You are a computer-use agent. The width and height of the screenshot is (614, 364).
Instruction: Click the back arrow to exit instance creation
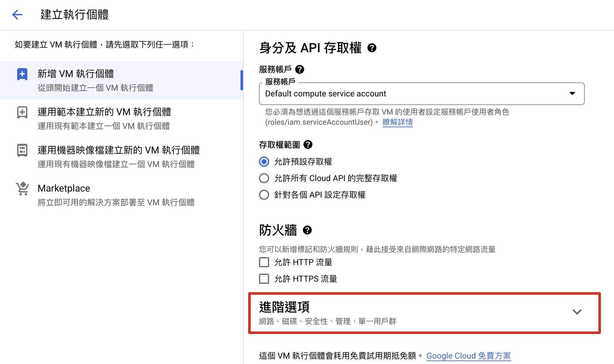tap(17, 15)
